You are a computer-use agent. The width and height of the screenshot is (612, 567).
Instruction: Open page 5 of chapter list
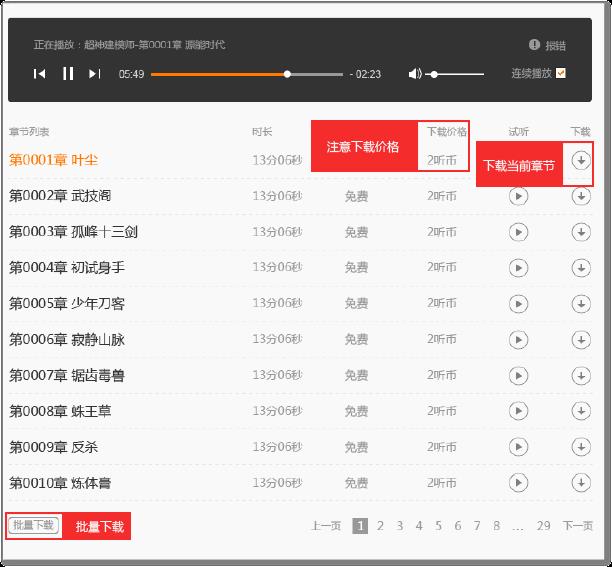click(438, 526)
